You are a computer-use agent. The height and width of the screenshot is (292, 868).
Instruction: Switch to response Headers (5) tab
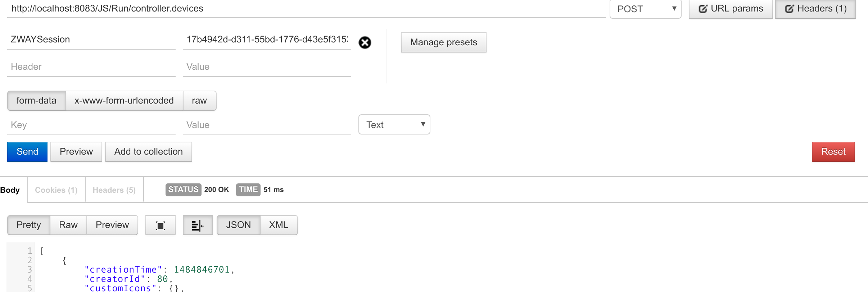(x=114, y=190)
